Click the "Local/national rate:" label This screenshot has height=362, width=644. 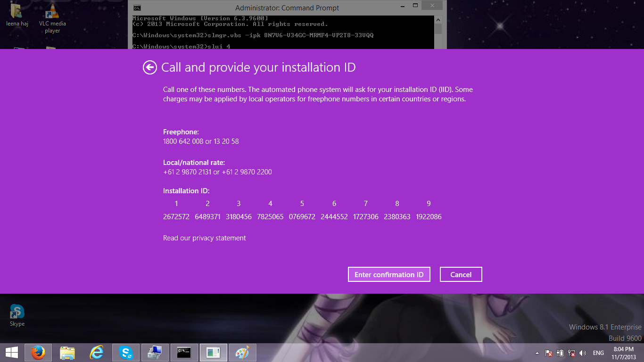[x=194, y=163]
